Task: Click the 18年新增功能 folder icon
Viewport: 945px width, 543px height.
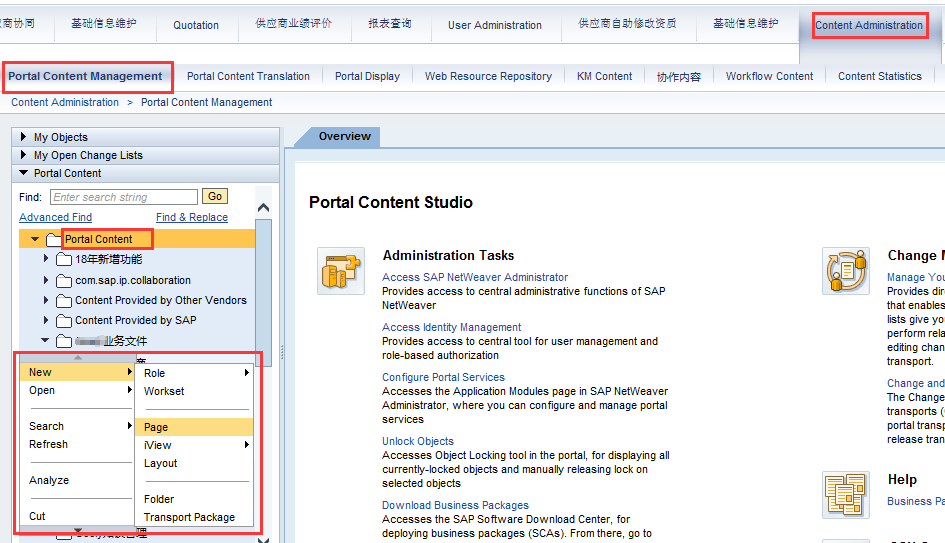Action: 64,260
